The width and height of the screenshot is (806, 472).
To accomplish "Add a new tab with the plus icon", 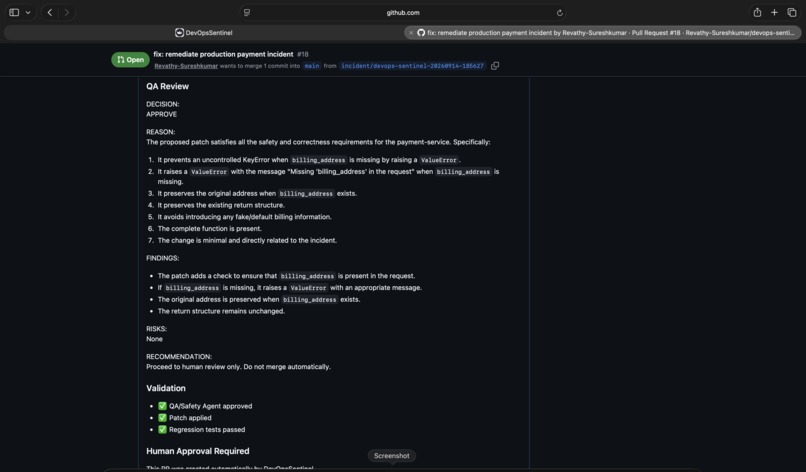I will click(774, 12).
